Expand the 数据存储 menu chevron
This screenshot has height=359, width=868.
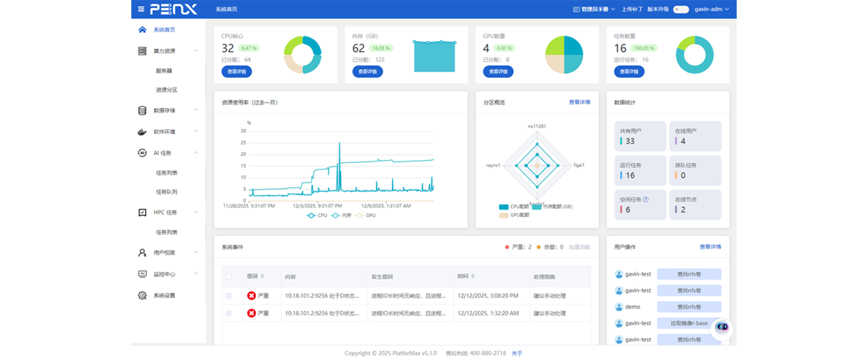point(196,110)
